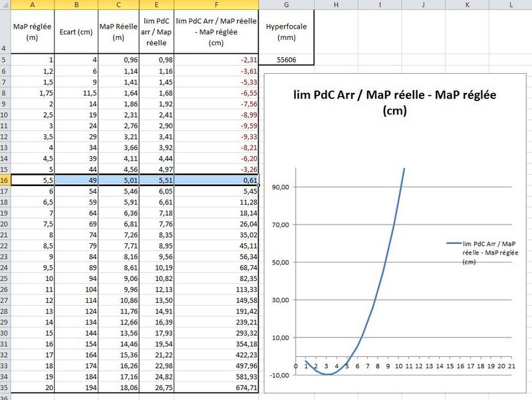
Task: Select the cell with value 1,75
Action: point(33,94)
